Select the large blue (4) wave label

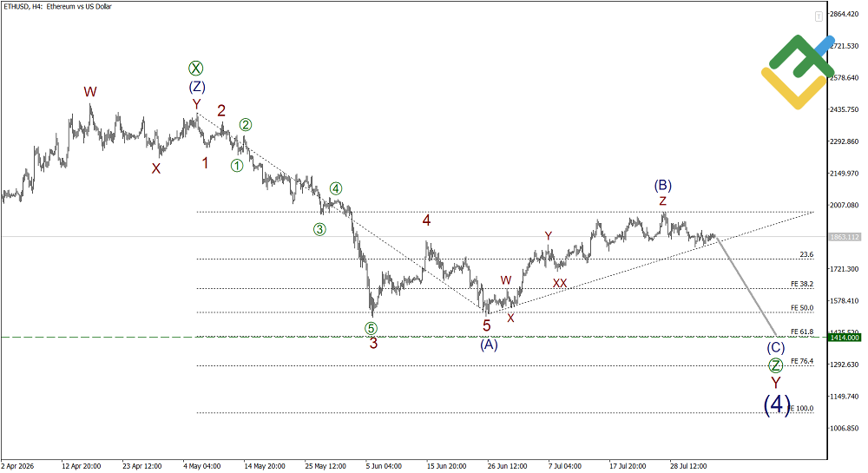(777, 405)
